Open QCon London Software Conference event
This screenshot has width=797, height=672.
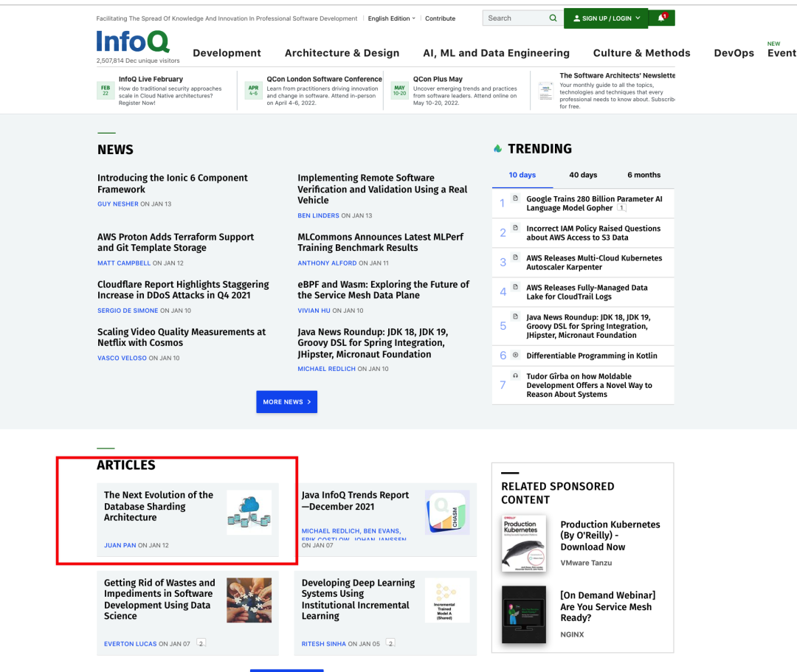324,79
